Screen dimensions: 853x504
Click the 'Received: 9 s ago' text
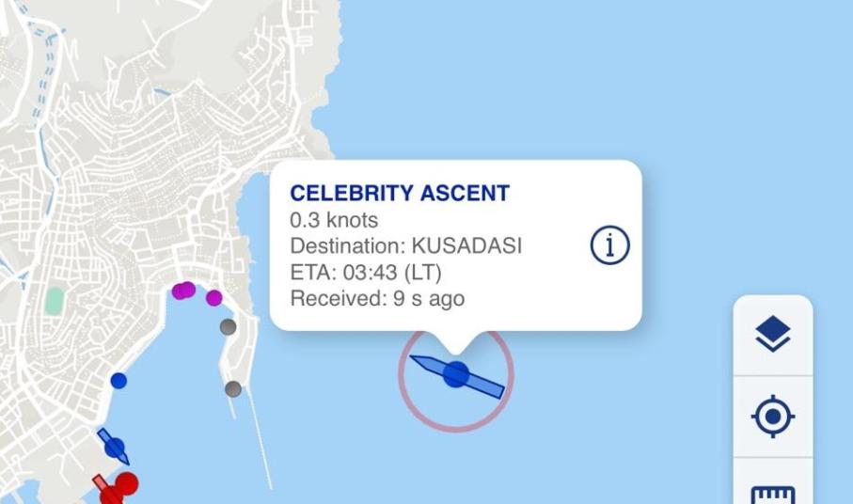376,299
